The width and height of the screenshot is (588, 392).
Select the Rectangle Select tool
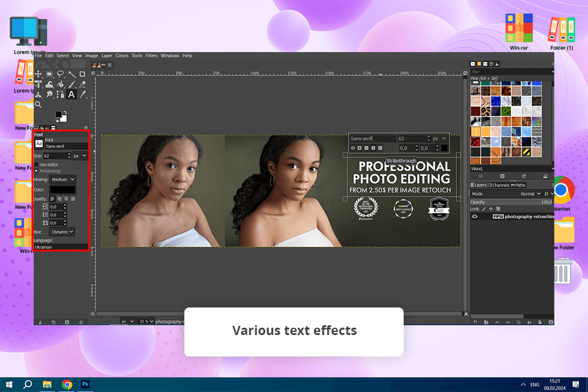pos(49,74)
